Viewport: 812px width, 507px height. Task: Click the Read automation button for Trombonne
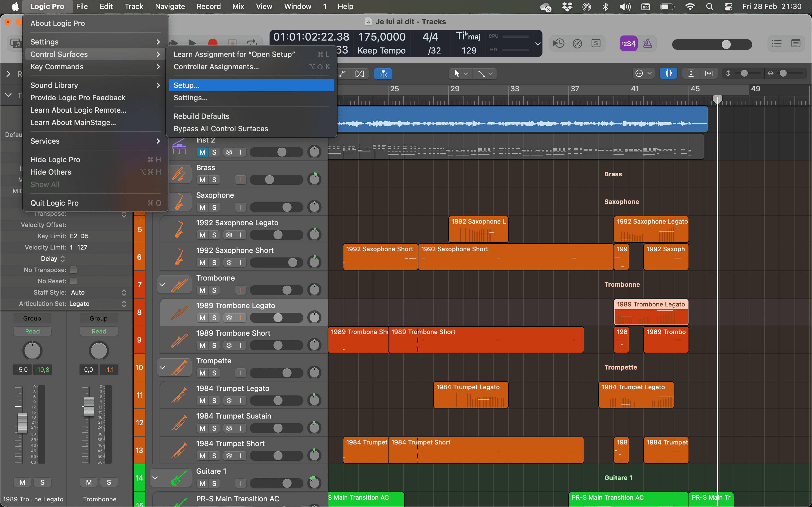99,331
